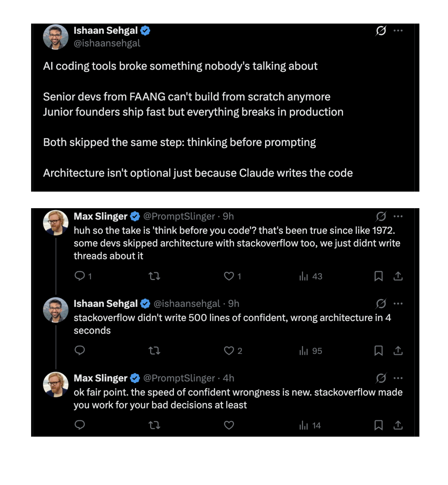Click the Grok icon on the main post
This screenshot has height=485, width=448.
381,31
